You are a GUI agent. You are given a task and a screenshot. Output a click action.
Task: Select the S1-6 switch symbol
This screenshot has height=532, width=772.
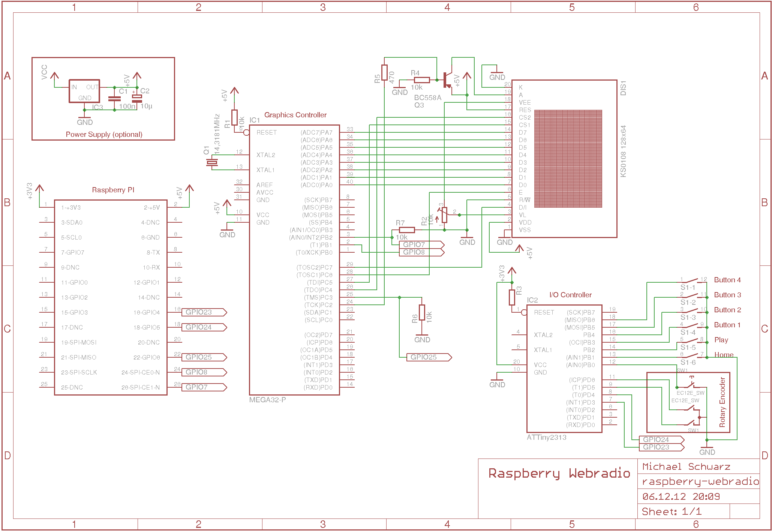pos(692,356)
